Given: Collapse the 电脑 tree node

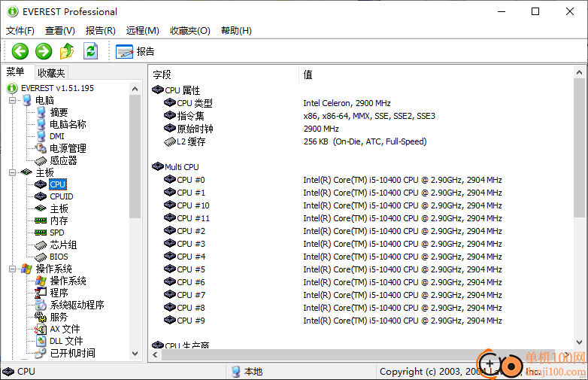Looking at the screenshot, I should click(x=12, y=101).
